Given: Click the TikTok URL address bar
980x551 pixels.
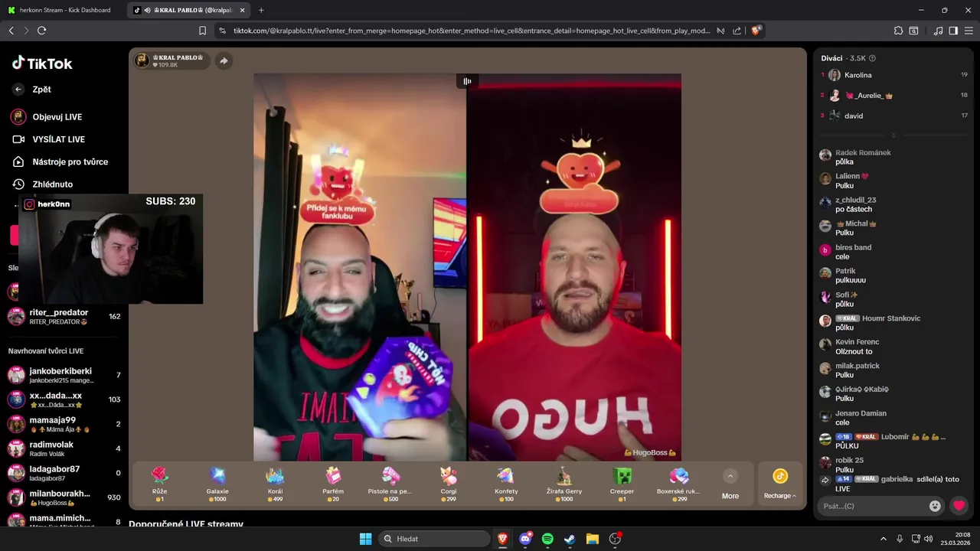Looking at the screenshot, I should 472,31.
